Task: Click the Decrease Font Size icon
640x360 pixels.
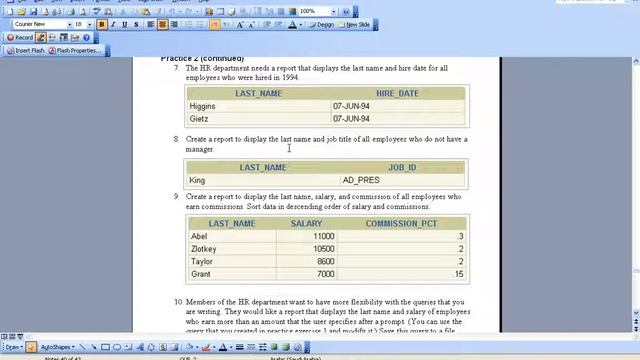Action: pos(251,25)
